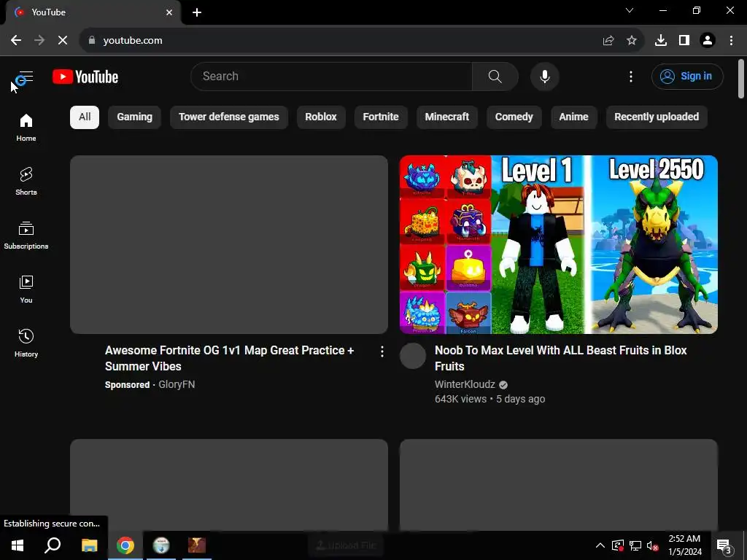Show hidden system tray icons

600,545
